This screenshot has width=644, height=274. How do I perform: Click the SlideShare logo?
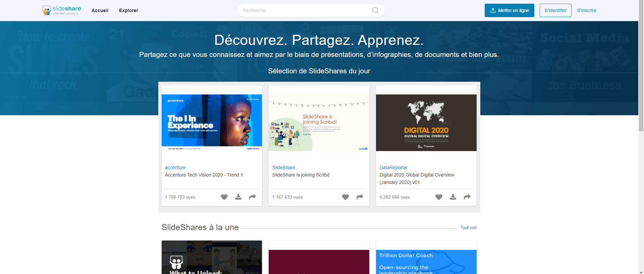(61, 10)
